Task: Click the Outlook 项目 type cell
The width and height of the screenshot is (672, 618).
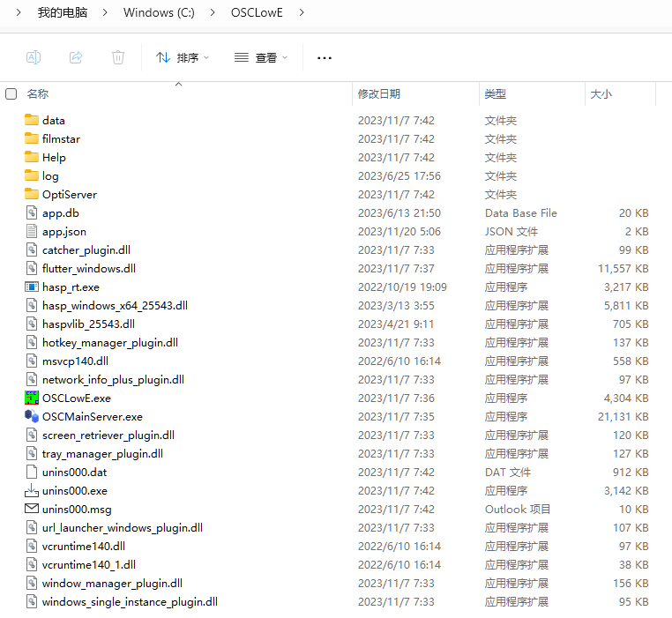Action: click(x=518, y=510)
